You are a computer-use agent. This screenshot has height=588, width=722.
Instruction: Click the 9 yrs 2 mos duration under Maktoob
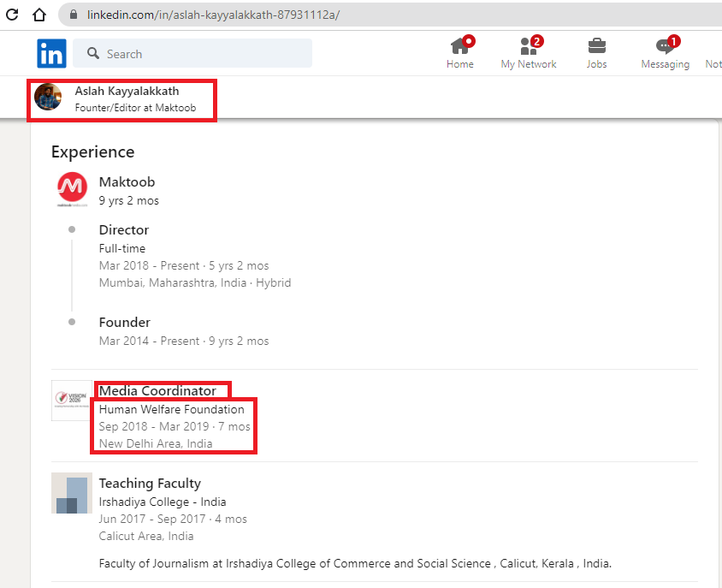[129, 201]
